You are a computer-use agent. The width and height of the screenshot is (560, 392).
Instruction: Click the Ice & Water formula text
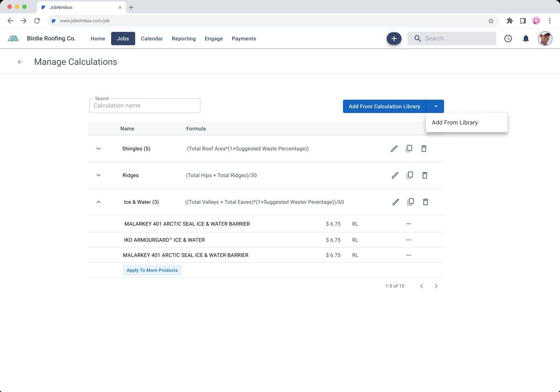264,202
